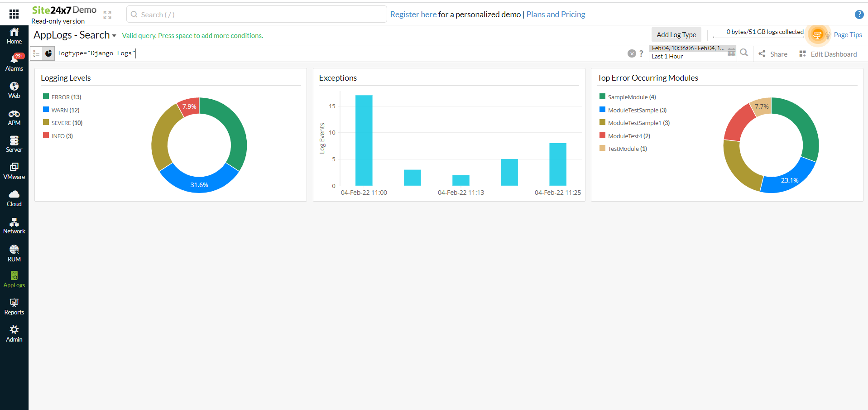Click the Add Log Type button

[x=676, y=34]
